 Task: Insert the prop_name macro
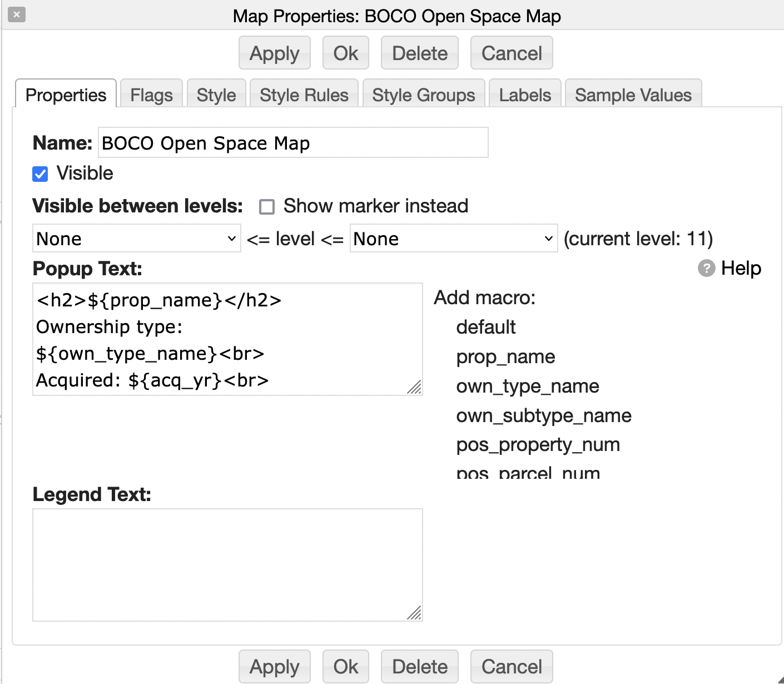505,356
